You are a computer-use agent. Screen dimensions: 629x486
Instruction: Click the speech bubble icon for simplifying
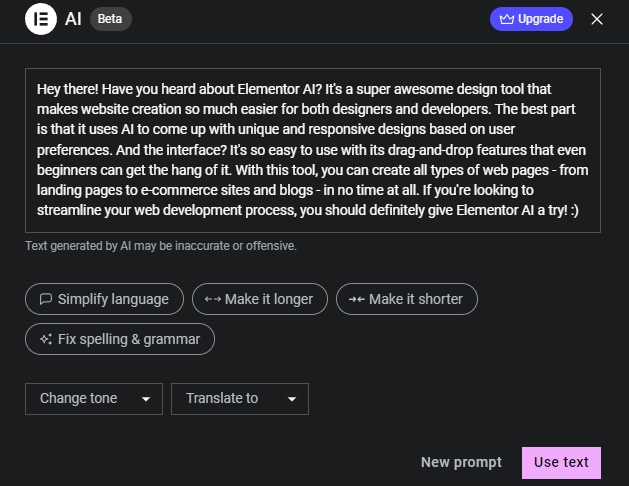point(45,299)
